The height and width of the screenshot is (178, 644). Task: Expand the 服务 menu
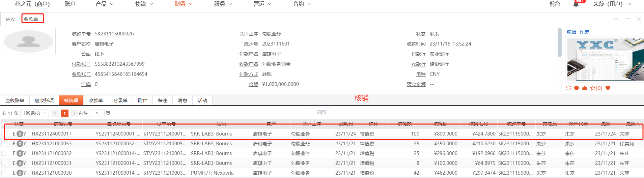point(223,4)
